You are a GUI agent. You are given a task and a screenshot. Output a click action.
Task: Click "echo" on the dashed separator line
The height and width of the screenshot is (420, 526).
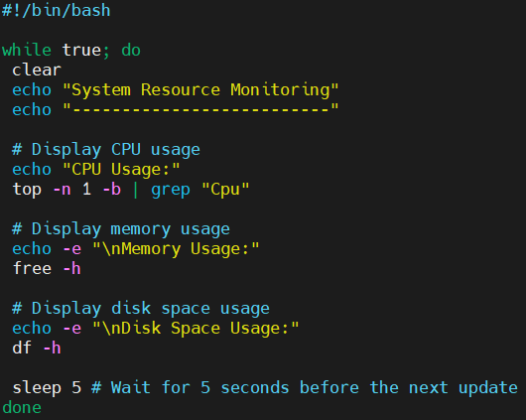(32, 110)
